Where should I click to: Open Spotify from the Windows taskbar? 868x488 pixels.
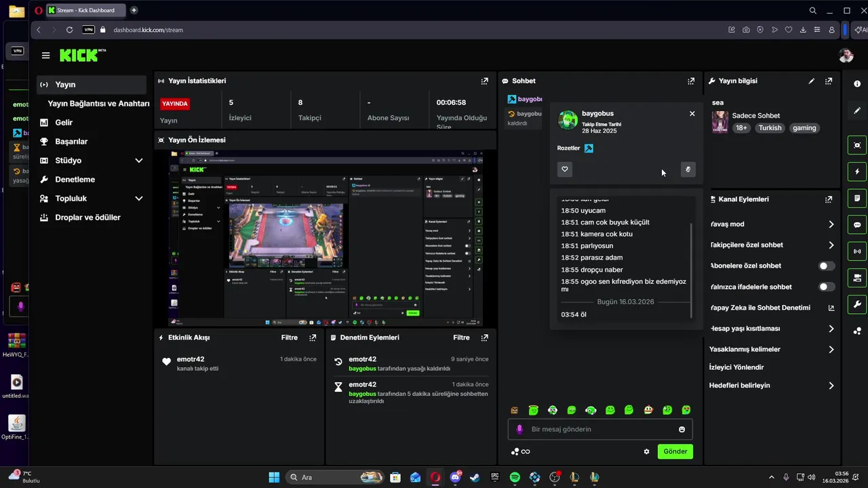click(515, 477)
